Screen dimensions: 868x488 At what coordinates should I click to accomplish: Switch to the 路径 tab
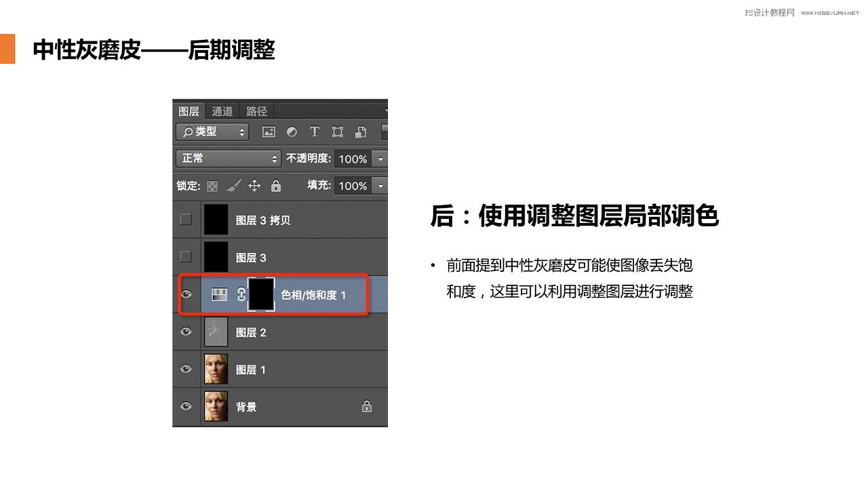(x=256, y=110)
